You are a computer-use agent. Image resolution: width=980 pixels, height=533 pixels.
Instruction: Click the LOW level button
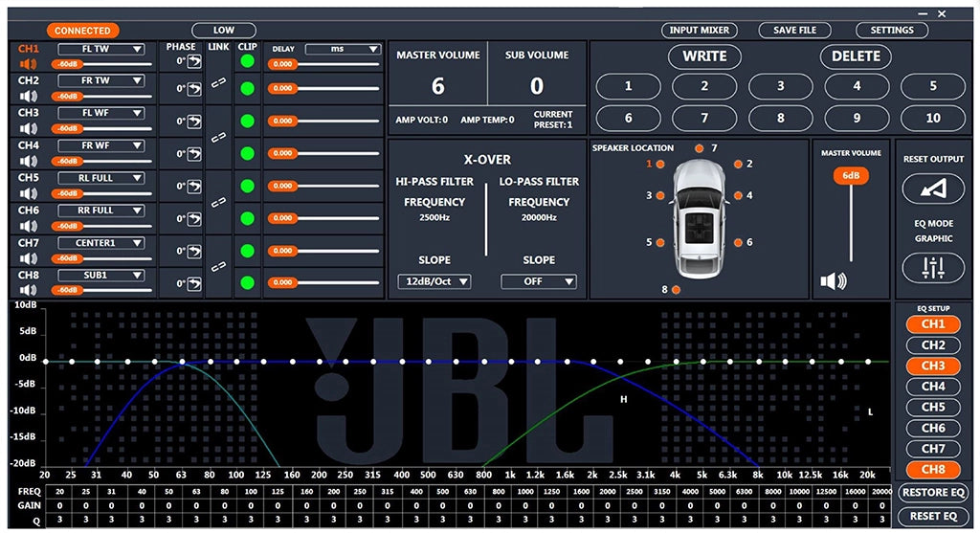click(224, 30)
